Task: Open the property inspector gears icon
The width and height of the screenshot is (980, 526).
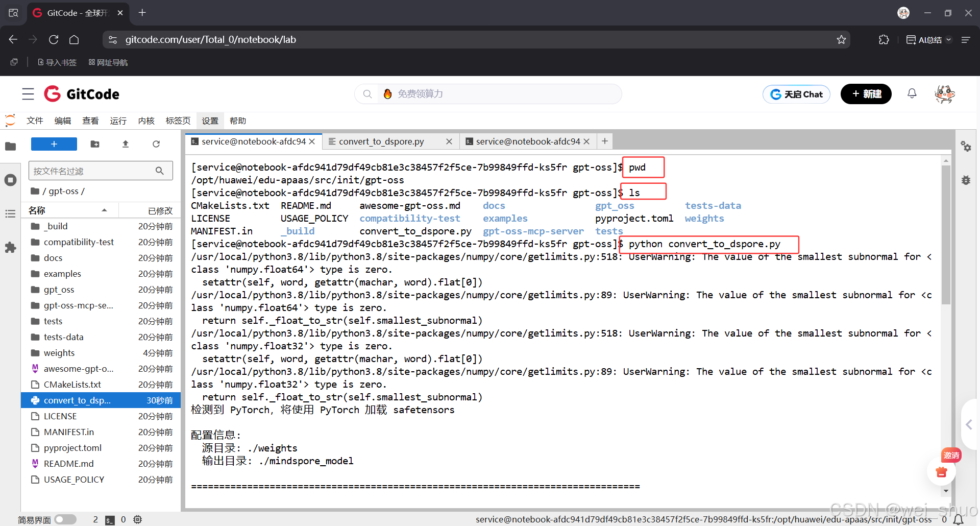Action: (966, 147)
